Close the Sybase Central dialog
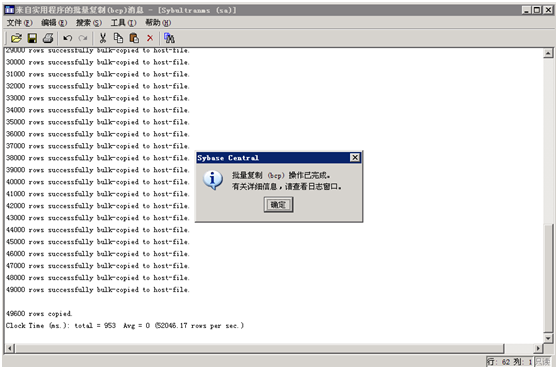Screen dimensions: 558x369 point(355,158)
